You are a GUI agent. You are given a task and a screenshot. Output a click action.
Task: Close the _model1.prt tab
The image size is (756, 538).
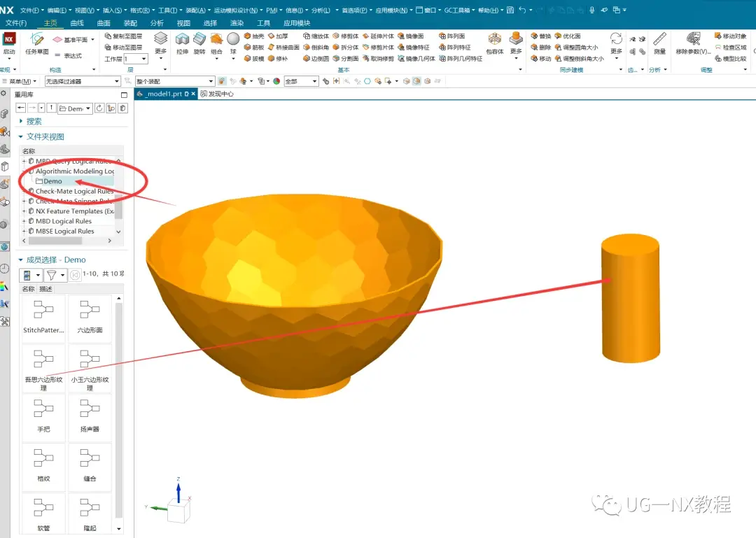(193, 94)
